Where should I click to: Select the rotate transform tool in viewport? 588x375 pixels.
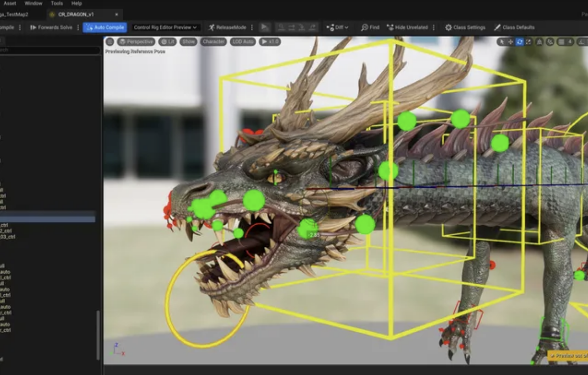click(520, 42)
